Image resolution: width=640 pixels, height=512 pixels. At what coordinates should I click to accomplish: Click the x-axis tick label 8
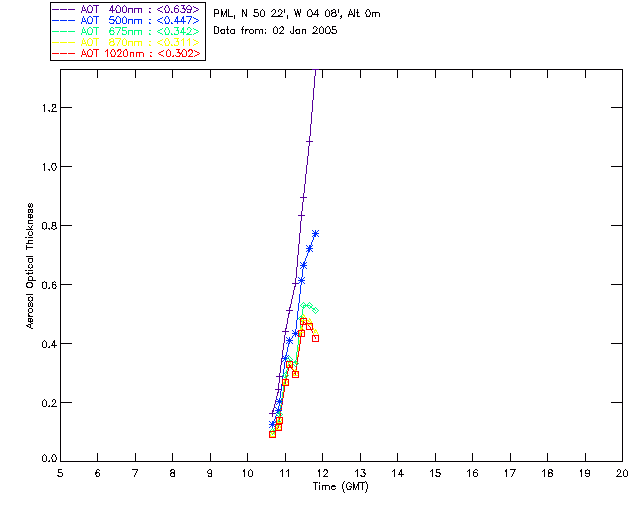coord(173,473)
